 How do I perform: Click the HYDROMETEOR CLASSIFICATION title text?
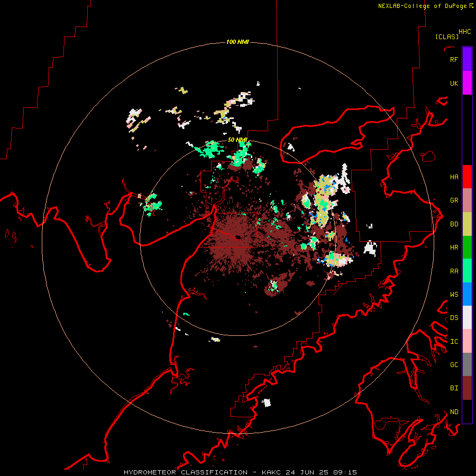[x=186, y=472]
